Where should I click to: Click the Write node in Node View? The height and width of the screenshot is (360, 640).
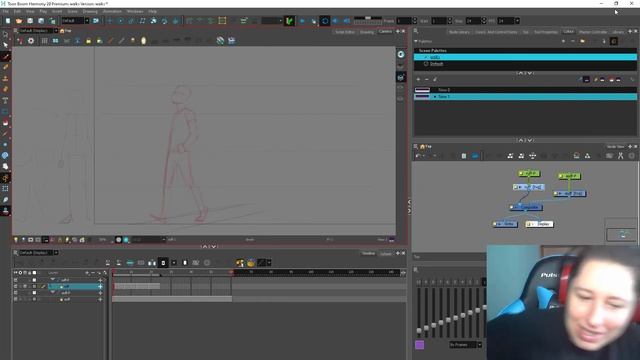point(505,224)
